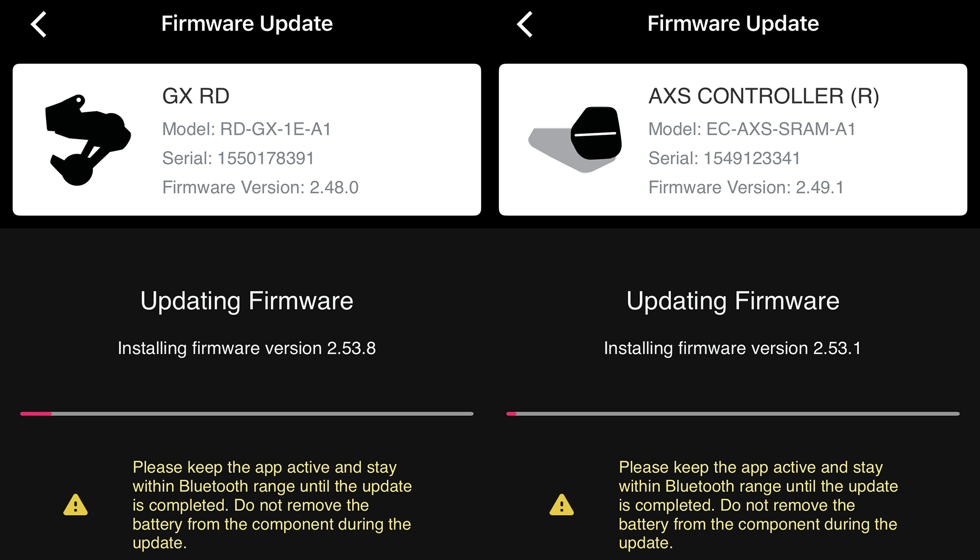Tap the Model EC-AXS-SRAM-A1 text
The width and height of the screenshot is (980, 560).
click(x=752, y=129)
